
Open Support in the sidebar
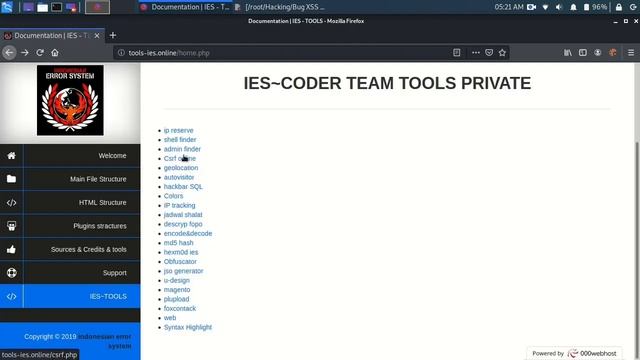[70, 273]
